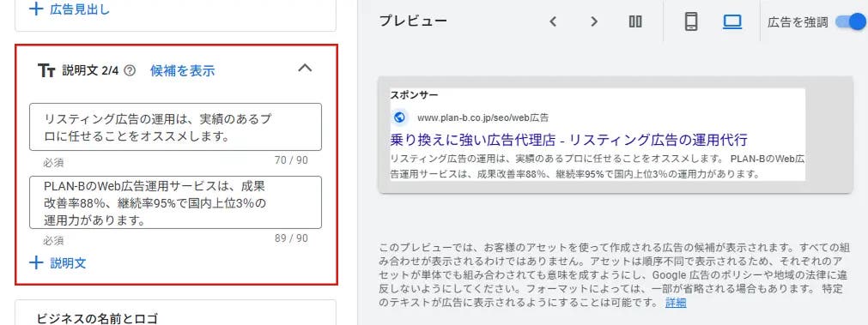Screen dimensions: 868x325
Task: Edit the first description field about リスティング広告の運用
Action: (x=175, y=127)
